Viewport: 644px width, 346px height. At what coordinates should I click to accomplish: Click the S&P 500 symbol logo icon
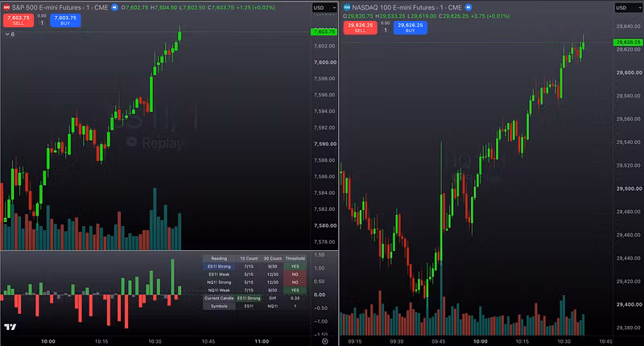coord(6,7)
